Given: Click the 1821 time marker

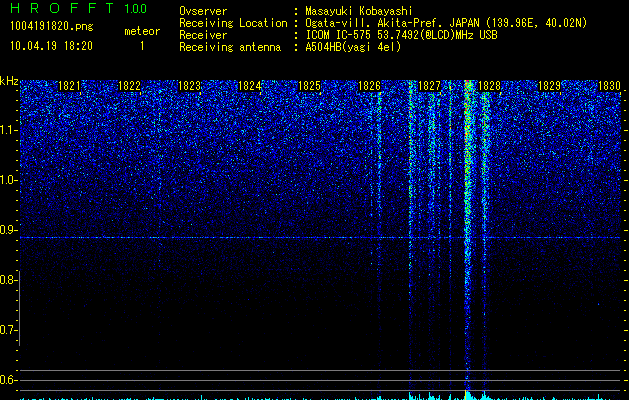Looking at the screenshot, I should [x=69, y=86].
